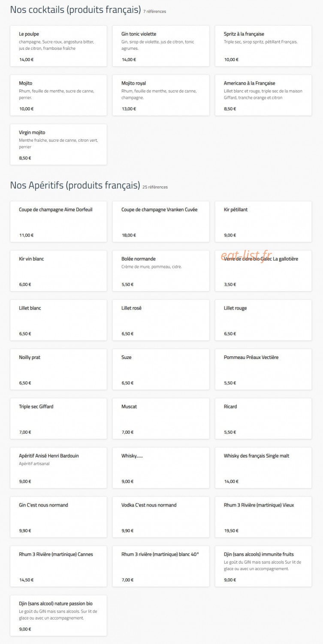Select the Virgin mojito item

click(58, 145)
